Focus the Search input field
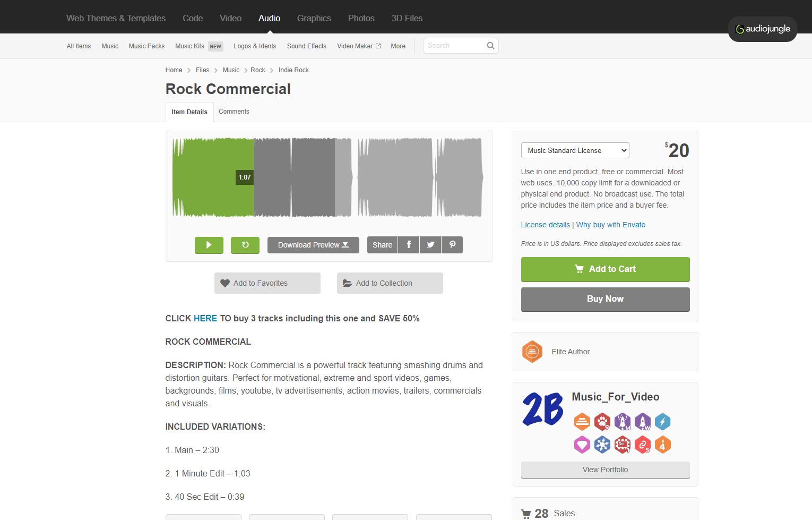Image resolution: width=812 pixels, height=520 pixels. coord(455,46)
